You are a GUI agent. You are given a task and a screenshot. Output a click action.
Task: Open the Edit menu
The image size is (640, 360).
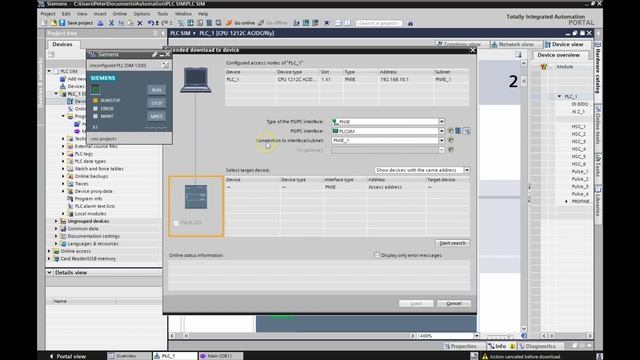(x=66, y=13)
